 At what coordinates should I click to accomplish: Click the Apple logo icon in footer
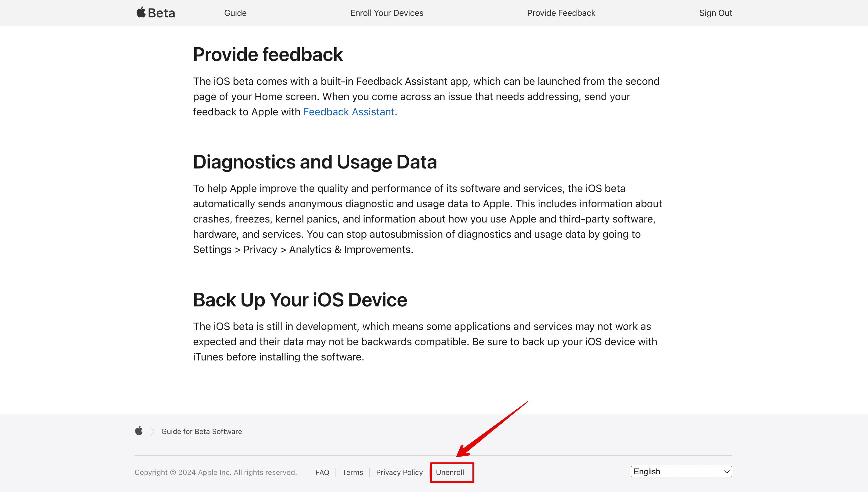click(x=138, y=431)
